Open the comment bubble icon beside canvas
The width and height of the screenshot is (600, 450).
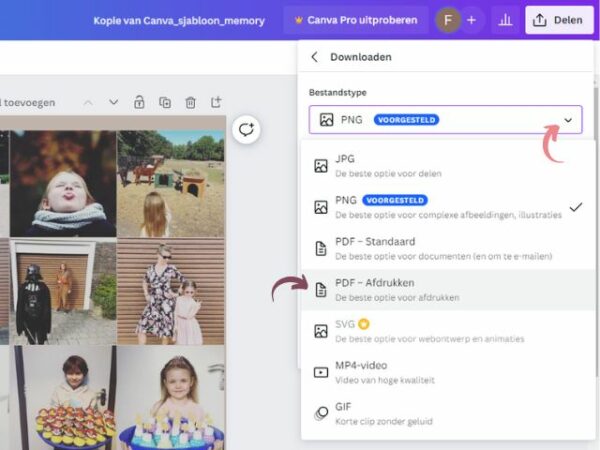pyautogui.click(x=246, y=130)
